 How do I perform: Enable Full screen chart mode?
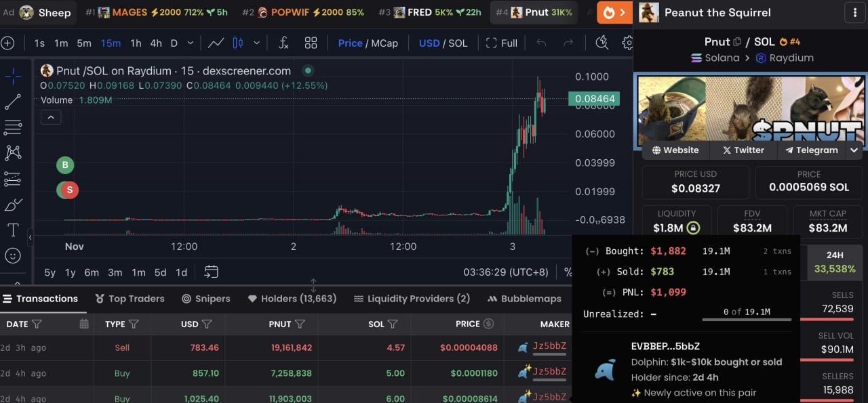coord(502,43)
